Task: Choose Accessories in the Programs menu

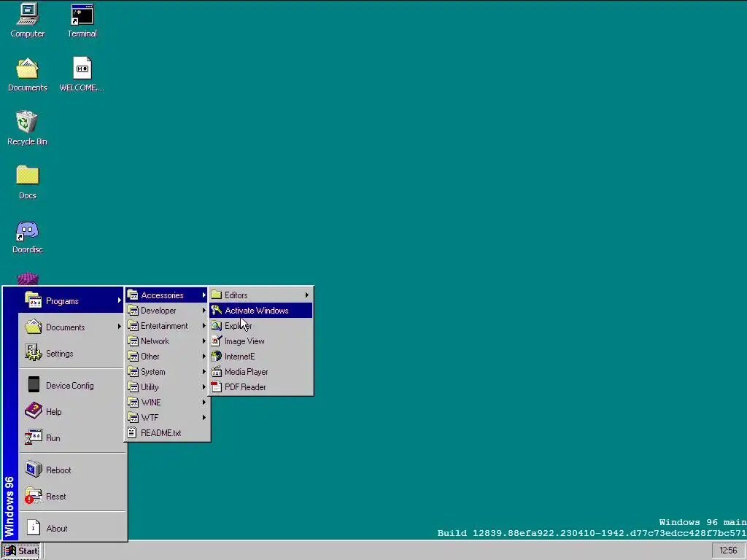Action: 167,295
